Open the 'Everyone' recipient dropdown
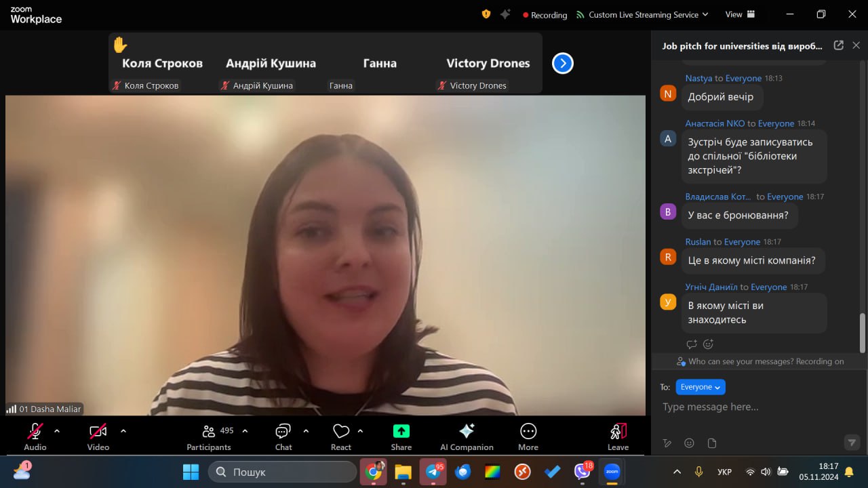The image size is (868, 488). [701, 387]
